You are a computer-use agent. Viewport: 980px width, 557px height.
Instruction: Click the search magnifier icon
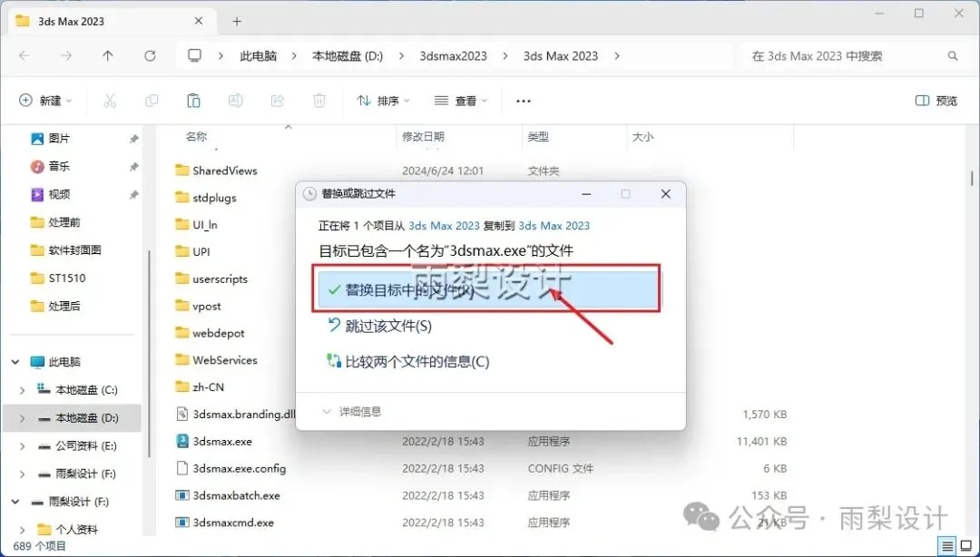(x=953, y=56)
